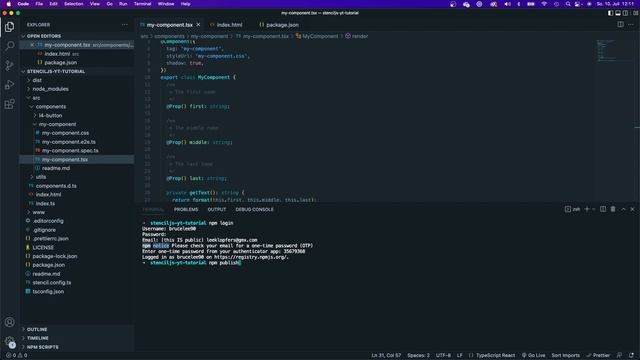Click Sort Imports in status bar
Screen dimensions: 640x360
coord(565,356)
